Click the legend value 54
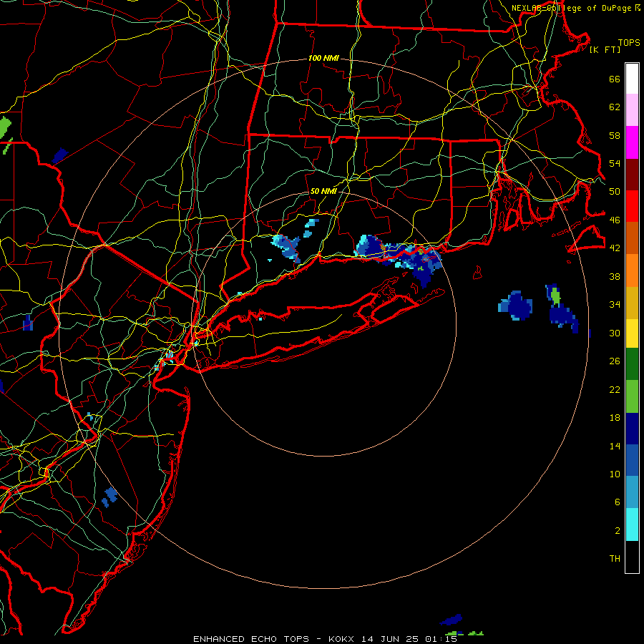644x644 pixels. click(x=615, y=163)
